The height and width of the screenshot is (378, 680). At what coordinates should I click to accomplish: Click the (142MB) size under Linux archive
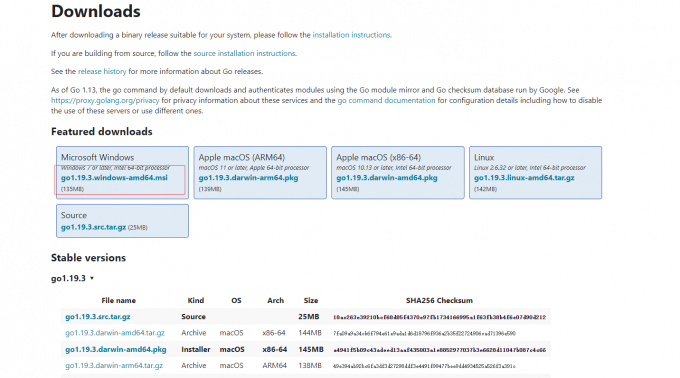point(486,189)
